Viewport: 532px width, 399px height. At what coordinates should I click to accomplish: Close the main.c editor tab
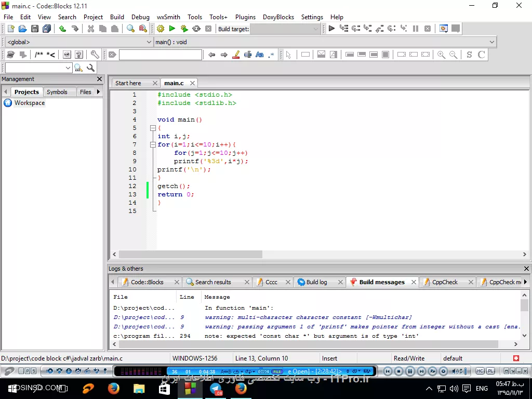click(192, 83)
